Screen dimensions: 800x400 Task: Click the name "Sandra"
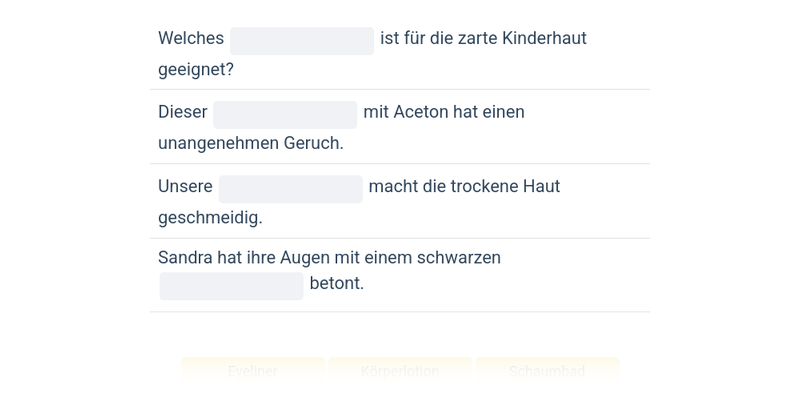pyautogui.click(x=185, y=258)
